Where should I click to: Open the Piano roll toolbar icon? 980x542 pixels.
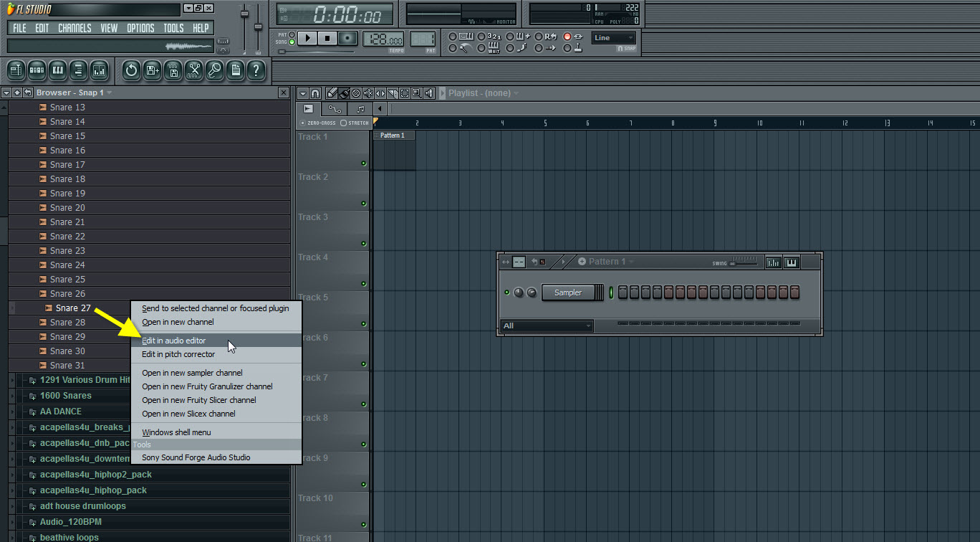pos(57,70)
